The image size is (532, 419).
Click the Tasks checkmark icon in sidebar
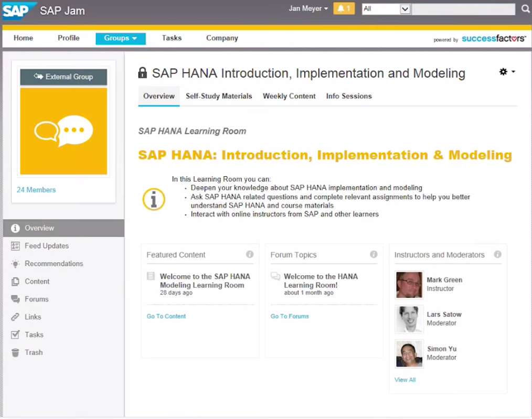click(x=15, y=335)
